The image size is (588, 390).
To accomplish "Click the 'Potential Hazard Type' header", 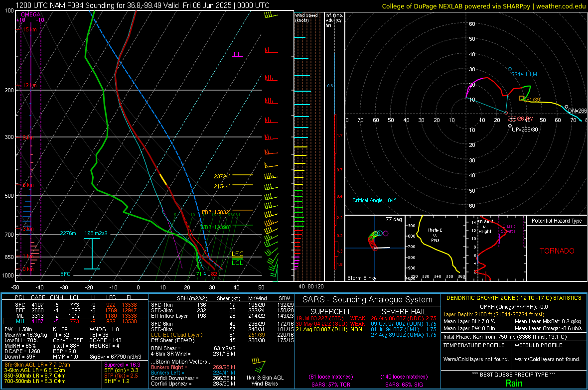I will 557,221.
